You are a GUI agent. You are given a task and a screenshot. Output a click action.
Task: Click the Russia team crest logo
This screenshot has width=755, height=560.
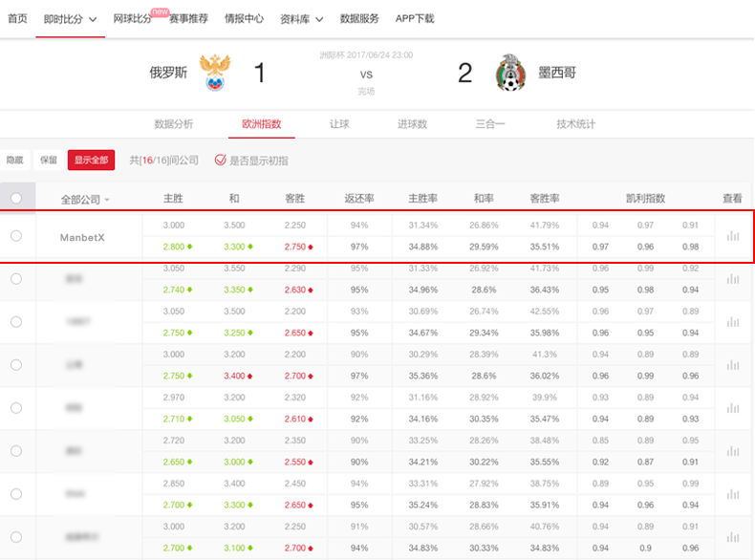(218, 73)
